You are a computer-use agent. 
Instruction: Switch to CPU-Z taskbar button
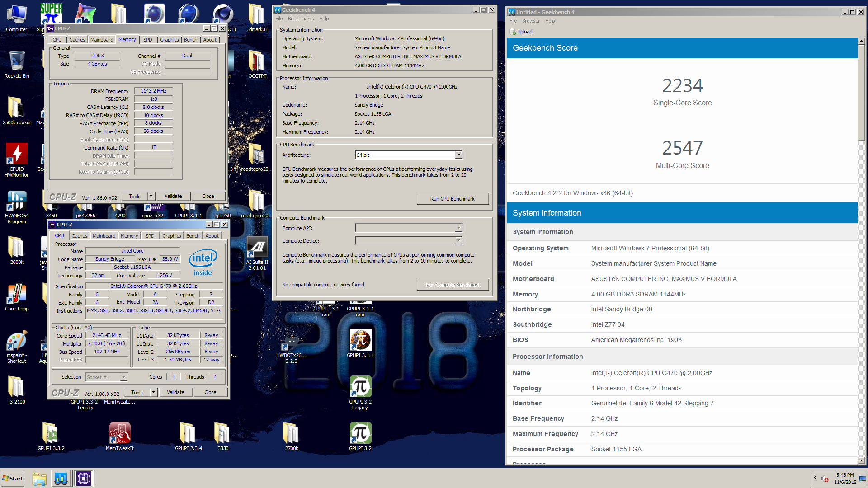84,479
